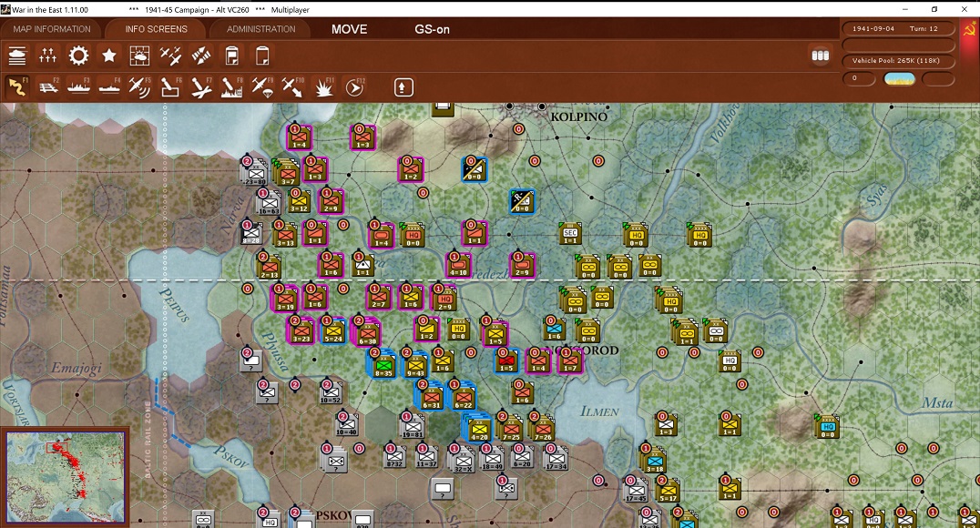The height and width of the screenshot is (528, 980).
Task: Select the green 8=35 unit
Action: tap(383, 365)
